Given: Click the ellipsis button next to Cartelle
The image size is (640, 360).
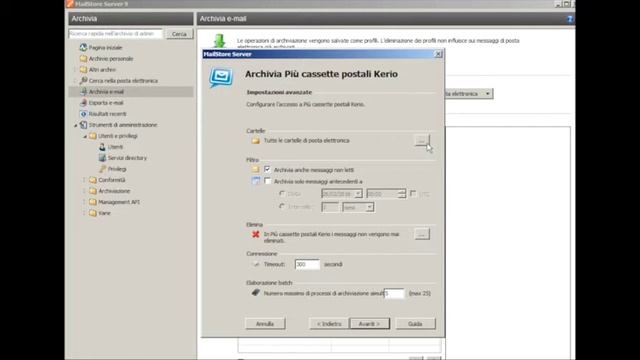Looking at the screenshot, I should [x=422, y=140].
